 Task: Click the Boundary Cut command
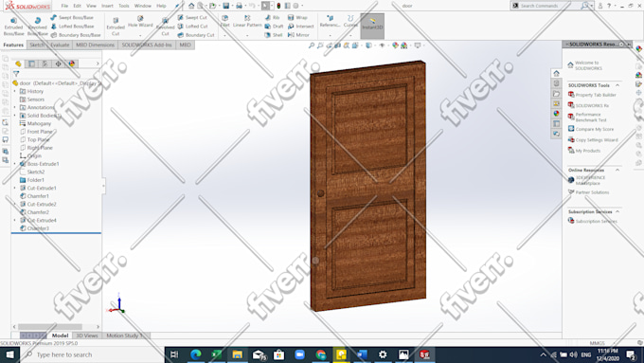(196, 35)
